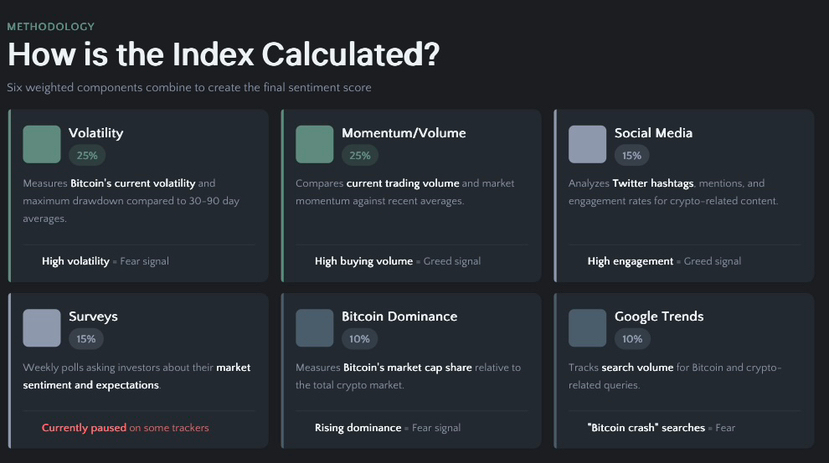Select the 25% badge under Momentum/Volume

click(360, 155)
